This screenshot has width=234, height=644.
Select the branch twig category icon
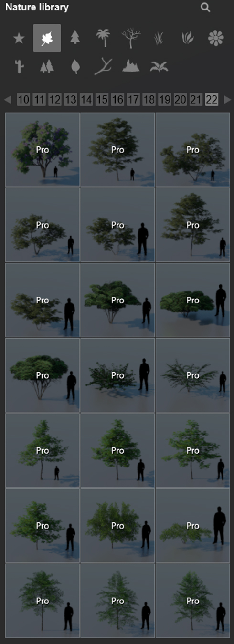pyautogui.click(x=103, y=66)
